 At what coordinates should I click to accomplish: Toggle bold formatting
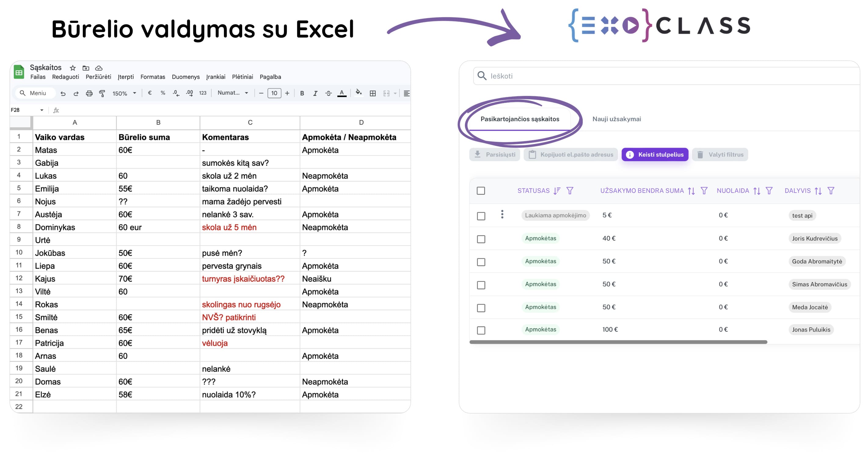point(302,93)
